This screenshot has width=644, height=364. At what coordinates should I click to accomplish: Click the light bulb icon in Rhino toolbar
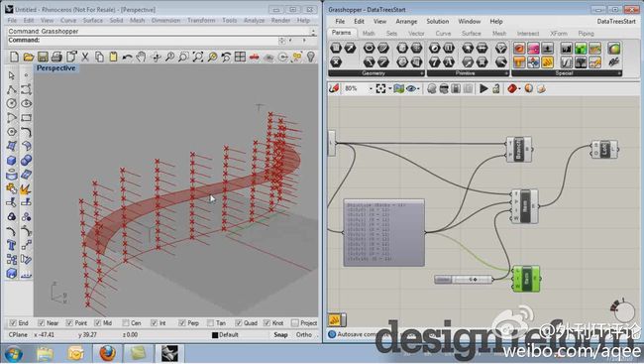click(x=311, y=57)
